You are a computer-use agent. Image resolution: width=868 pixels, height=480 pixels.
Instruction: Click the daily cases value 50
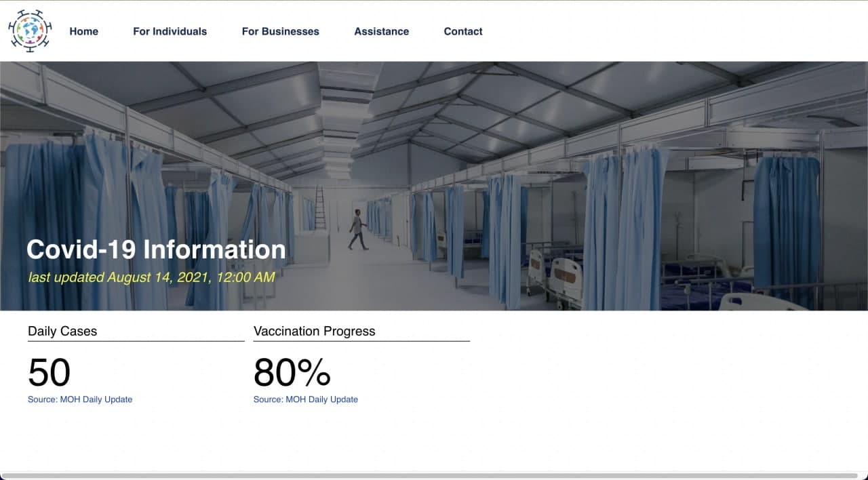pyautogui.click(x=49, y=372)
